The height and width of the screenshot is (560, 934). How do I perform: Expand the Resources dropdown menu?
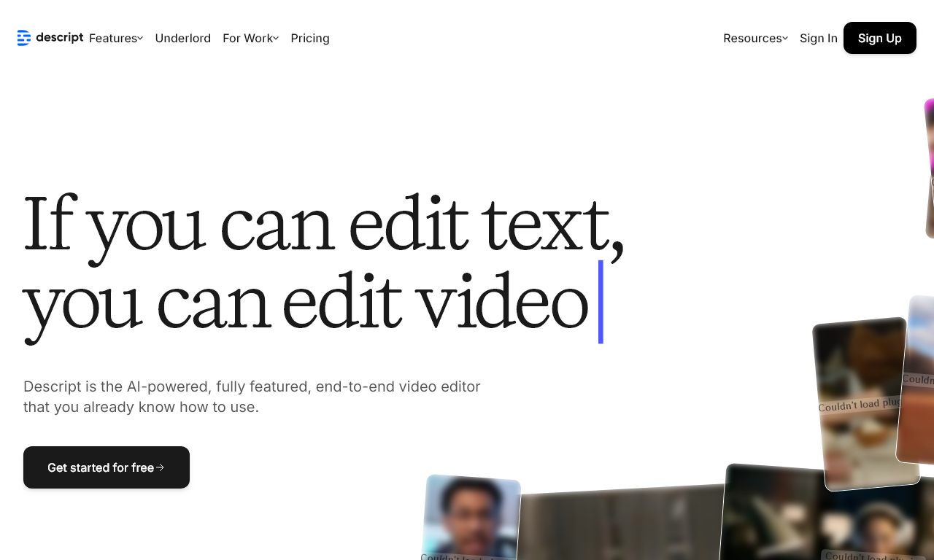click(x=755, y=38)
